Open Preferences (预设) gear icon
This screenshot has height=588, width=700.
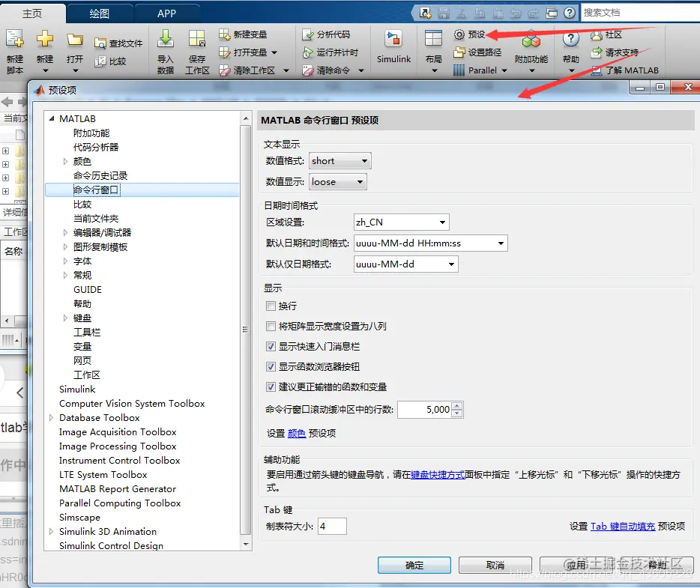[x=459, y=34]
